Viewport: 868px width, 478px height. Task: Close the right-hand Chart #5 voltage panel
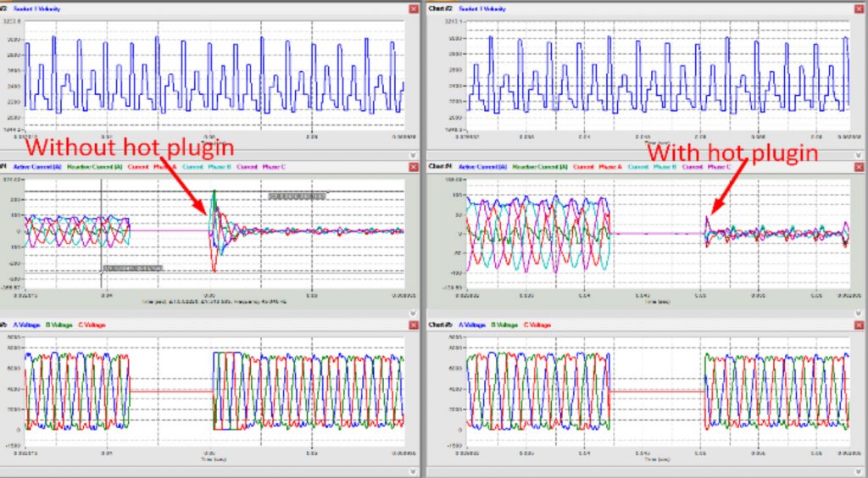(859, 325)
